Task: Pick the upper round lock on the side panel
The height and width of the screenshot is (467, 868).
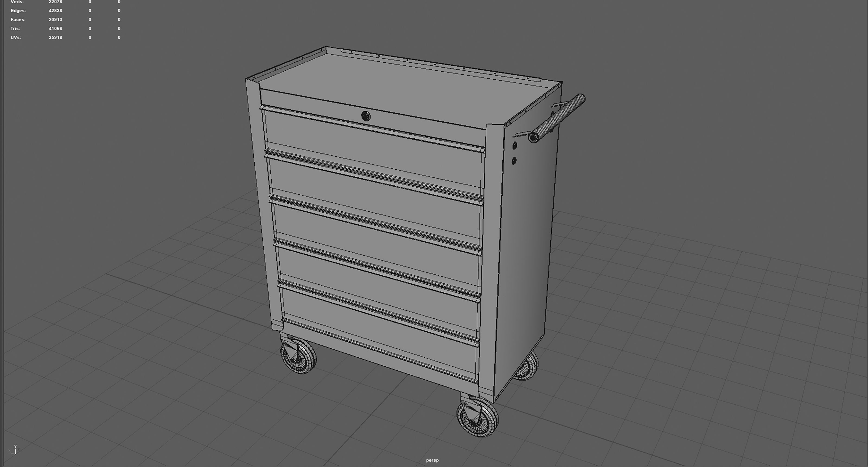Action: pyautogui.click(x=515, y=146)
